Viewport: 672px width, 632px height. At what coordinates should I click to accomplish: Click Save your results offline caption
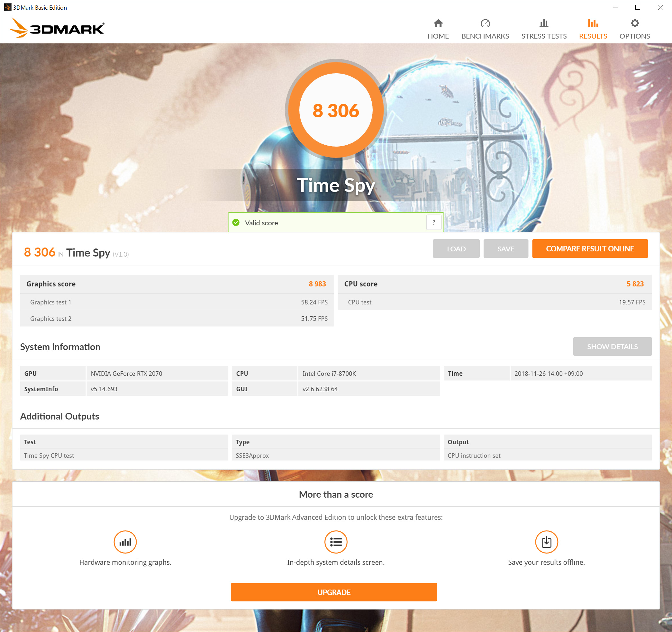click(x=546, y=562)
